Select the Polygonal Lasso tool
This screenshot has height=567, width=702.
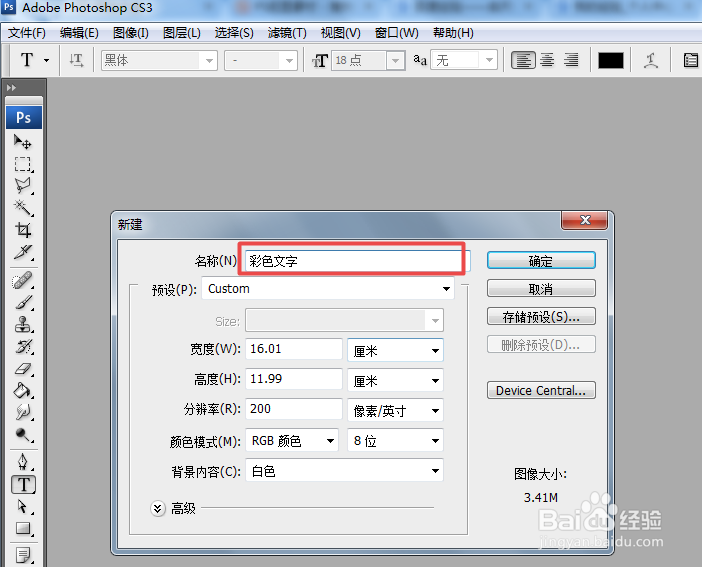pyautogui.click(x=23, y=186)
